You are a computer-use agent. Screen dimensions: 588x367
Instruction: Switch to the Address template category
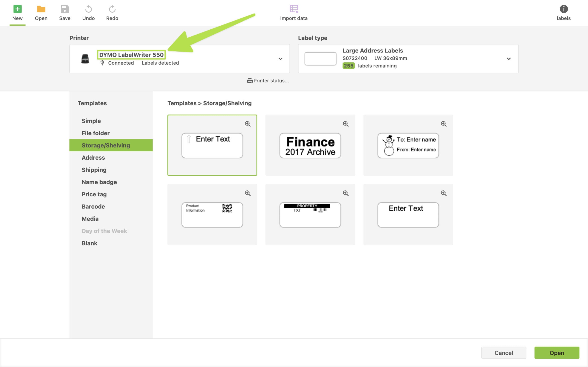[x=93, y=158]
